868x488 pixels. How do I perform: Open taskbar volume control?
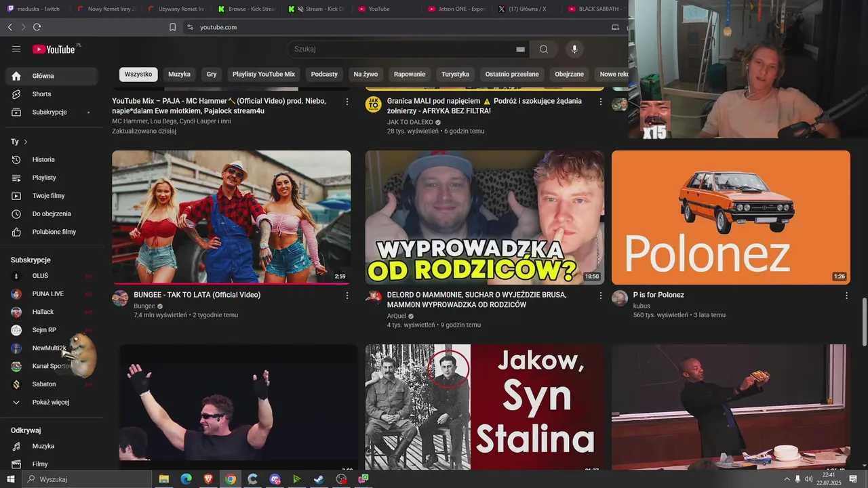tap(808, 479)
